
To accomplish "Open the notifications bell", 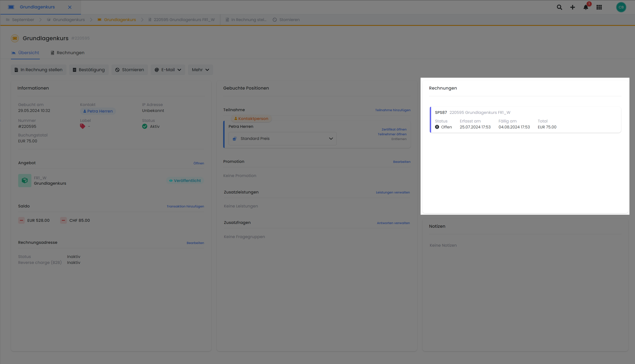I will (x=586, y=7).
